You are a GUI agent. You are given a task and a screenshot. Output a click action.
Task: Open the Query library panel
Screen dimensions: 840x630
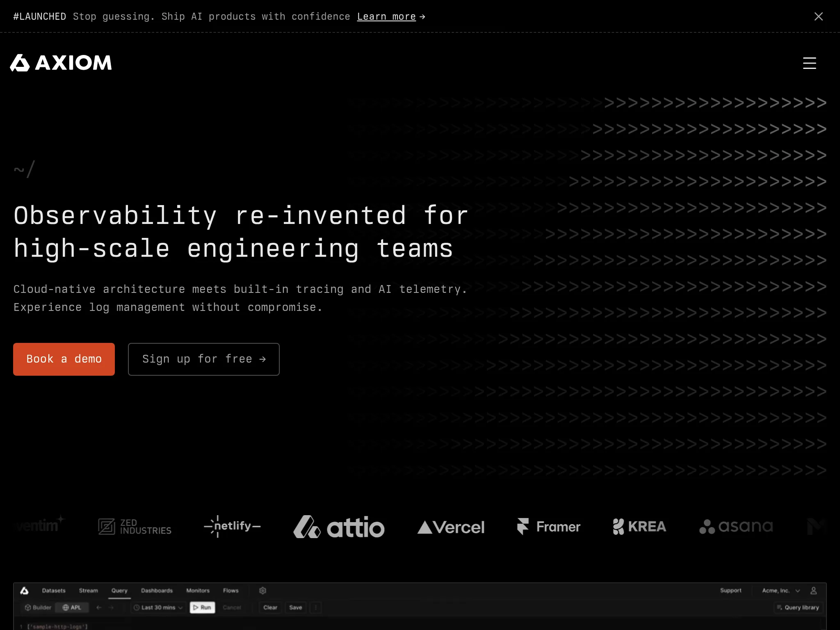[798, 607]
